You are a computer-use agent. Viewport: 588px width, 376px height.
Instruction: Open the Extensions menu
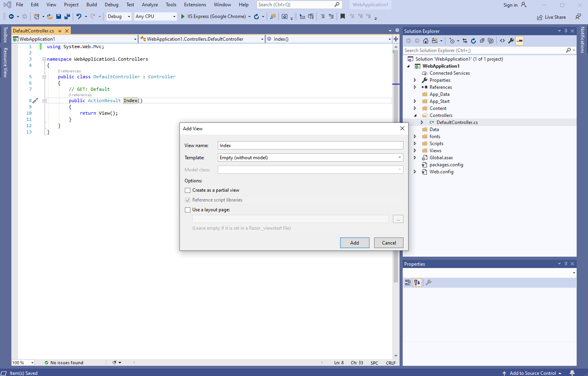click(195, 5)
